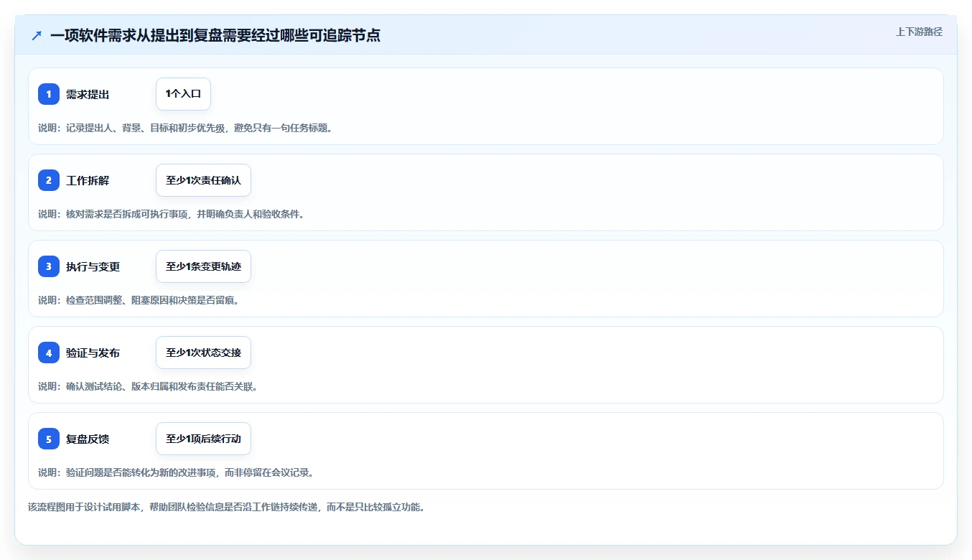This screenshot has height=560, width=972.
Task: Click description about 核对需求是否拆成可执行事项
Action: click(x=171, y=214)
